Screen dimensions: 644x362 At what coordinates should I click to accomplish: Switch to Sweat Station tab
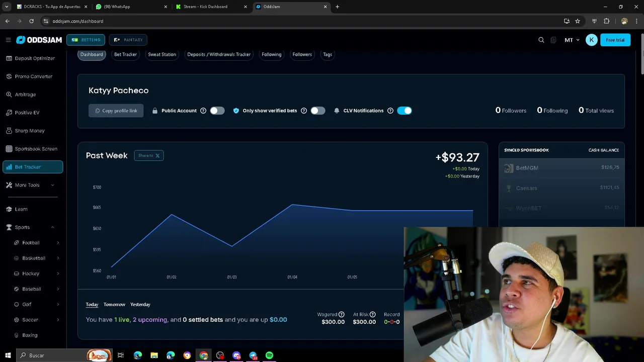[x=162, y=54]
